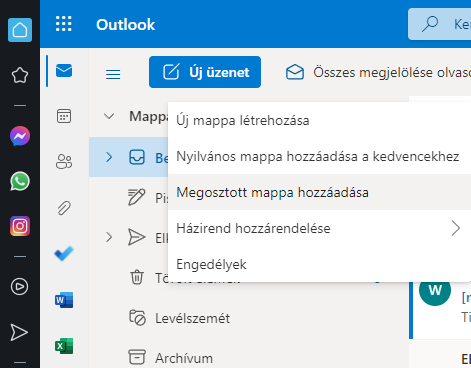
Task: Click the search box magnifier
Action: 430,24
